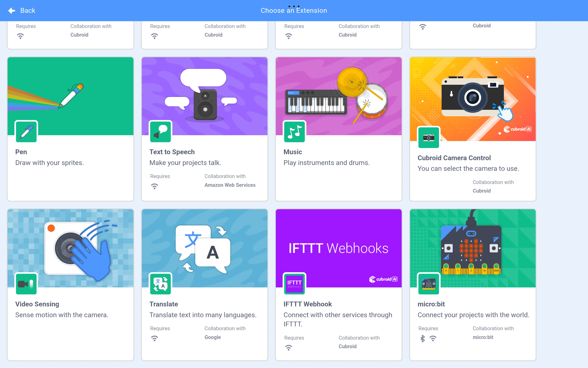Screen dimensions: 588x368
Task: Click the Wi-Fi icon under Text to Speech
Action: coord(154,186)
